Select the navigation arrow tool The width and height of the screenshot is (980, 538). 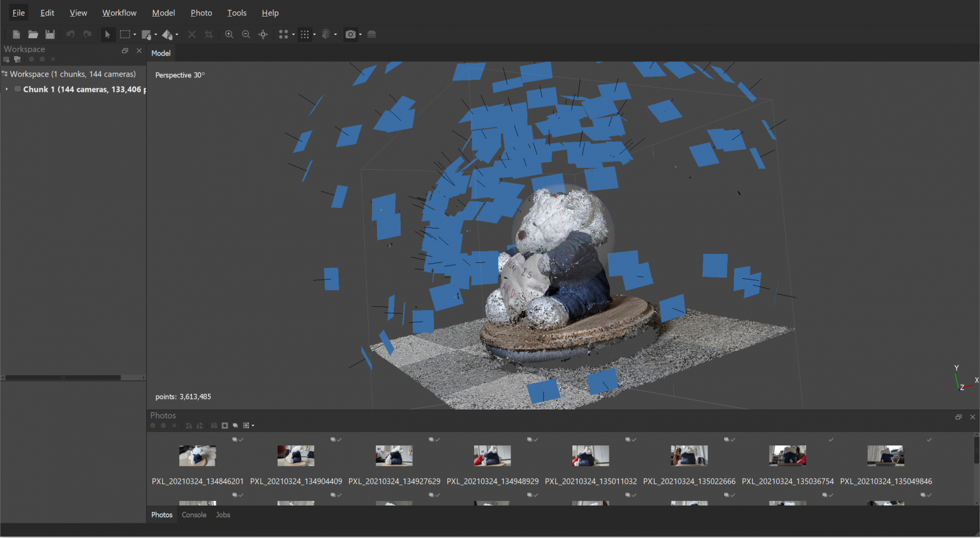(107, 34)
